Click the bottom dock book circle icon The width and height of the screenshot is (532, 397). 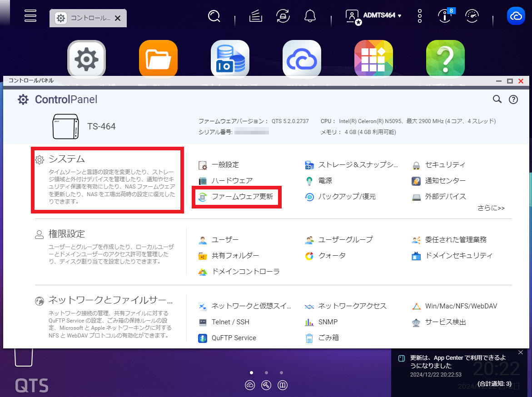coord(283,385)
